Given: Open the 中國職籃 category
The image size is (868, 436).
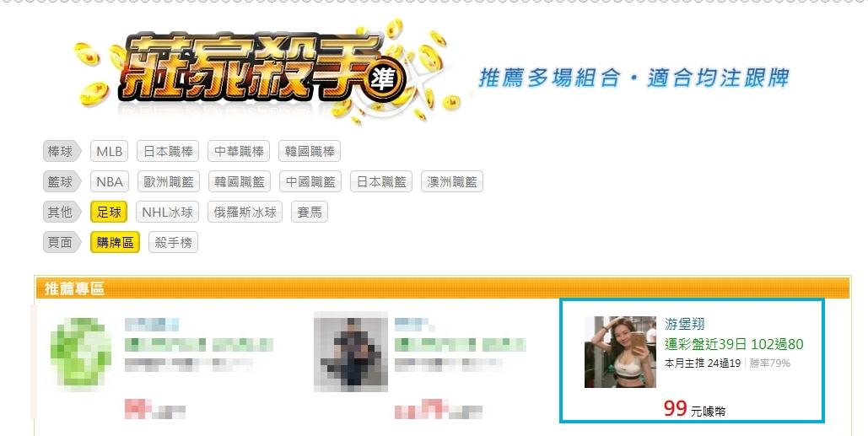Looking at the screenshot, I should pyautogui.click(x=310, y=181).
